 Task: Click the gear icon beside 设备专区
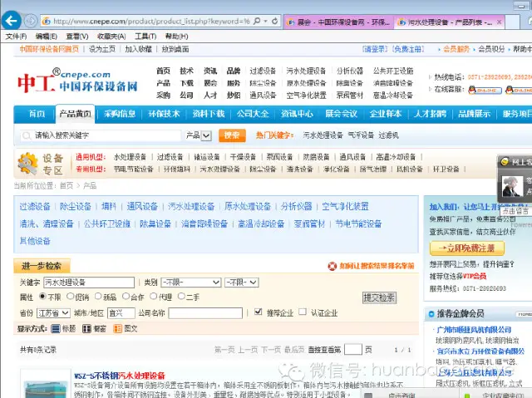pos(27,164)
